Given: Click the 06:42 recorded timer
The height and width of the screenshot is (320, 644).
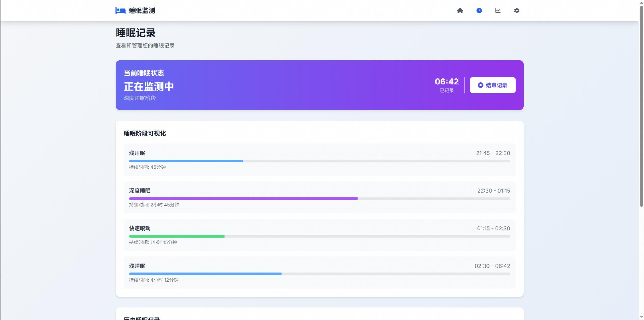Looking at the screenshot, I should [x=447, y=82].
